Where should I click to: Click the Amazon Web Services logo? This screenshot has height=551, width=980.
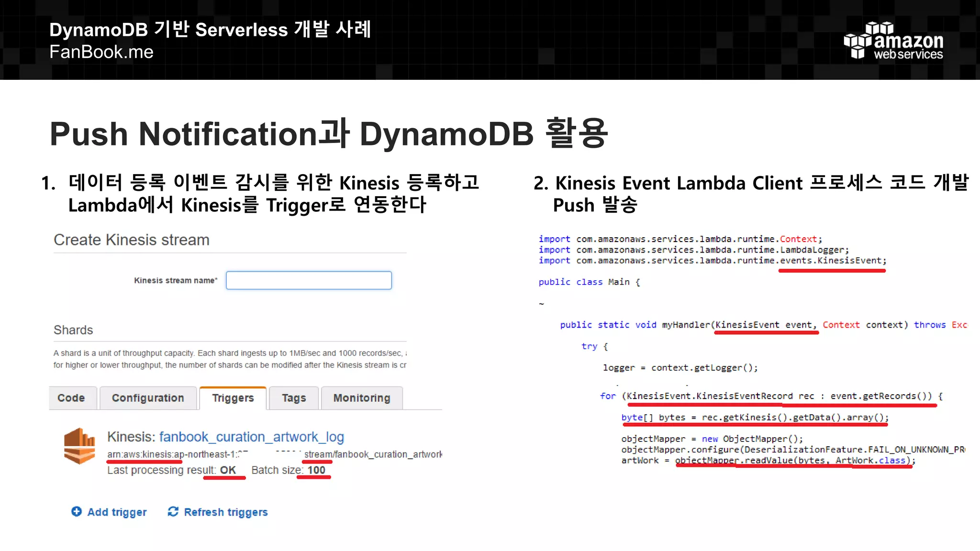tap(893, 41)
